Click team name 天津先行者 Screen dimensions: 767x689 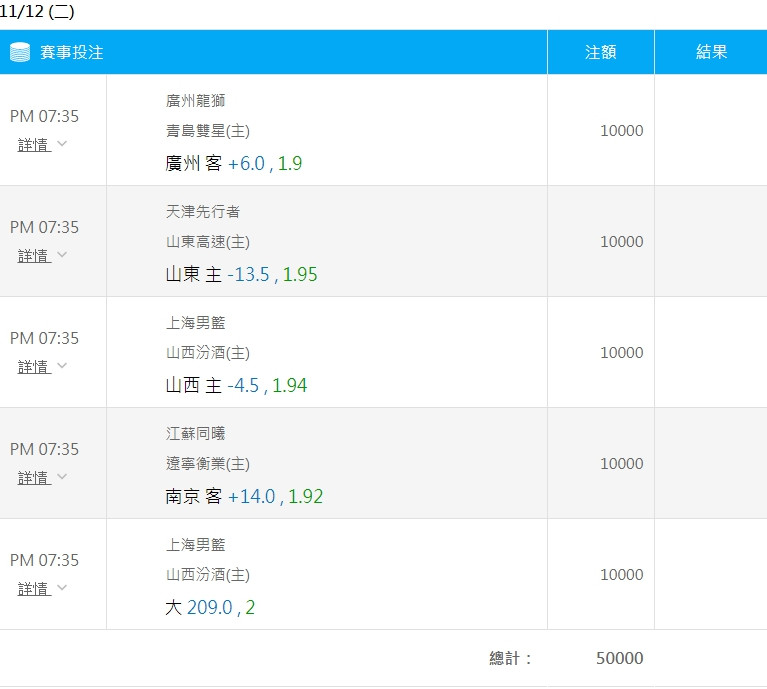tap(203, 212)
